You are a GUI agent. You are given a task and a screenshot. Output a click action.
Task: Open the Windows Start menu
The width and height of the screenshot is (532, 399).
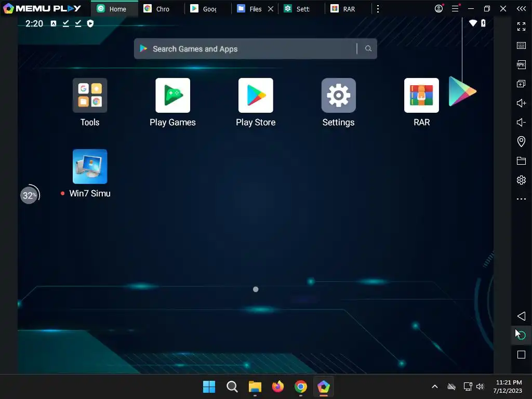coord(209,387)
